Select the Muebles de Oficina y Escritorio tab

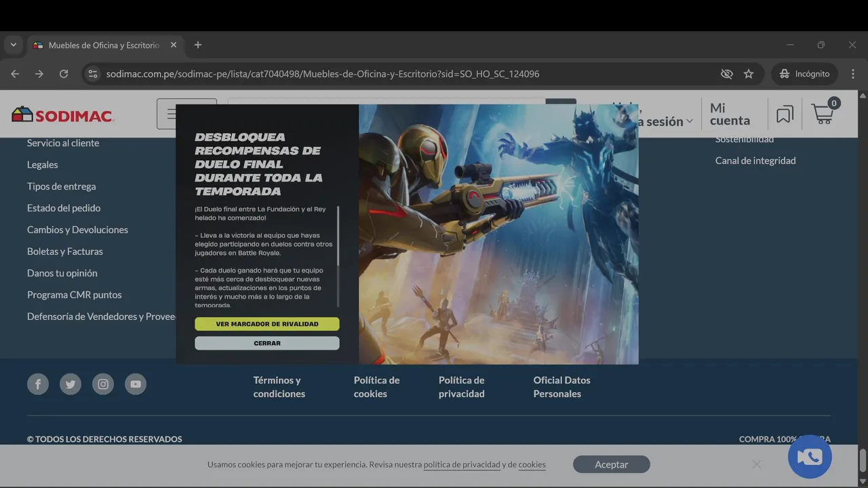(x=105, y=45)
